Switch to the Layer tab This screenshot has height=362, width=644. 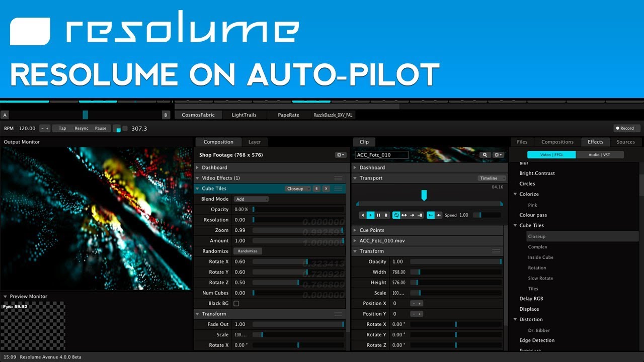pos(255,142)
